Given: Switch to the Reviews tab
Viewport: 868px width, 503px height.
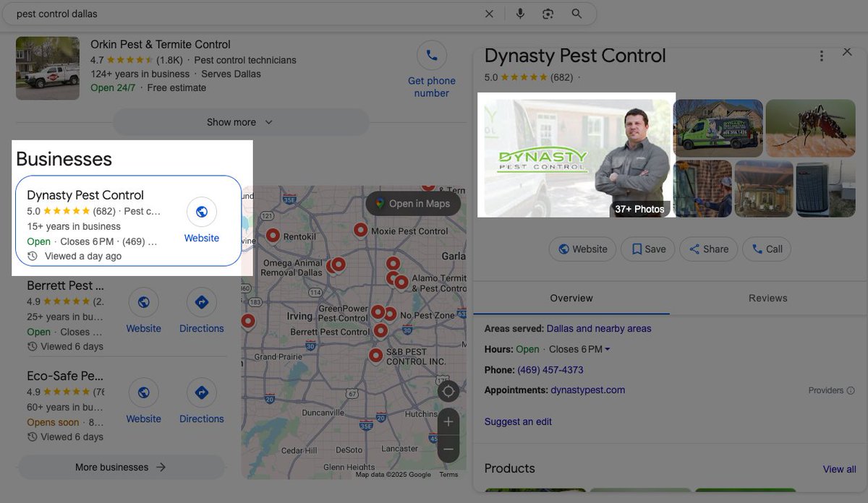Looking at the screenshot, I should pos(768,298).
